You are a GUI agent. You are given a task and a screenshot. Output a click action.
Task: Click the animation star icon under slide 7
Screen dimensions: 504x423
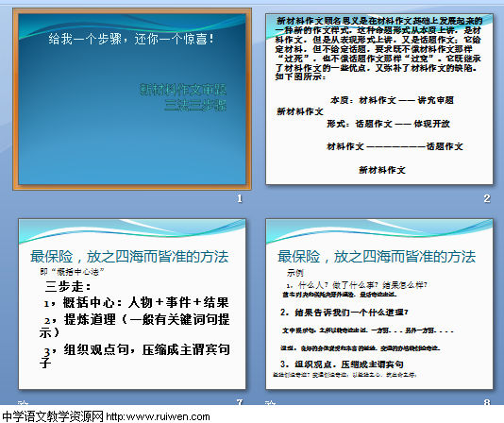point(24,403)
